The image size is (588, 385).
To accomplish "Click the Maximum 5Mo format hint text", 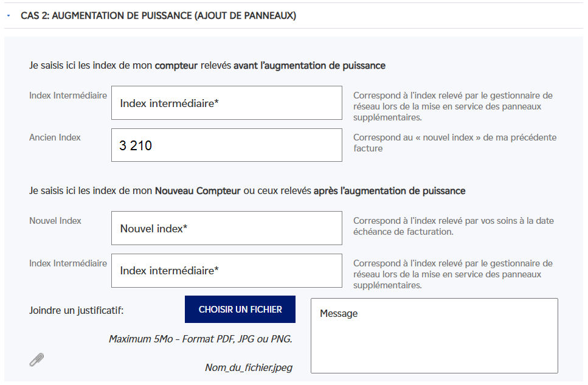I will point(201,339).
